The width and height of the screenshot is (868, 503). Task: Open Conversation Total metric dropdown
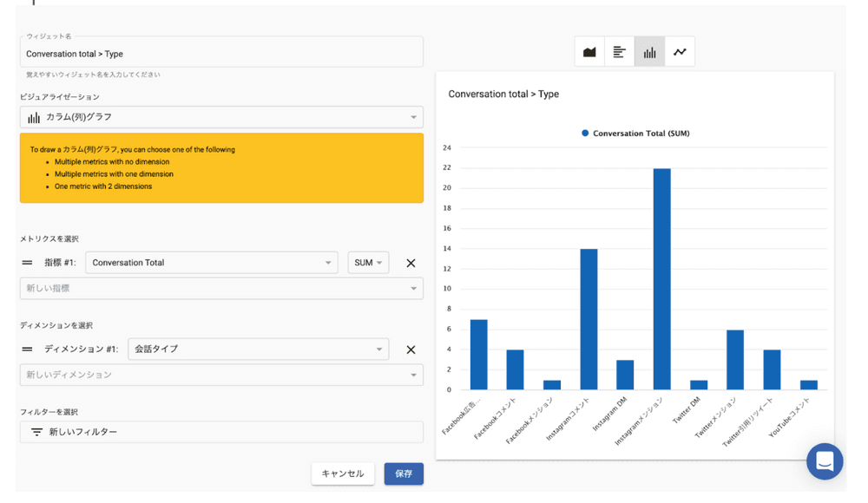212,263
